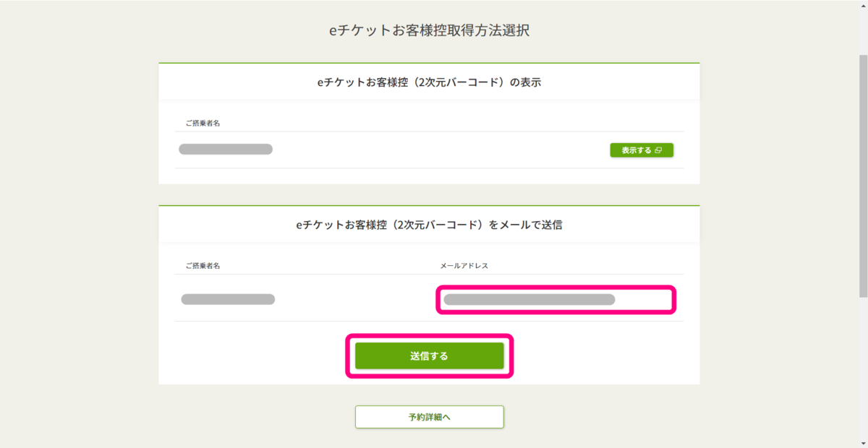Focus the メールアドレス input field
The height and width of the screenshot is (448, 868).
[x=556, y=299]
